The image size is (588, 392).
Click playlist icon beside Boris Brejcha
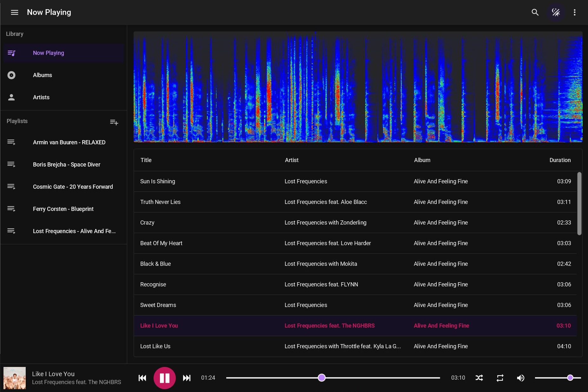11,165
